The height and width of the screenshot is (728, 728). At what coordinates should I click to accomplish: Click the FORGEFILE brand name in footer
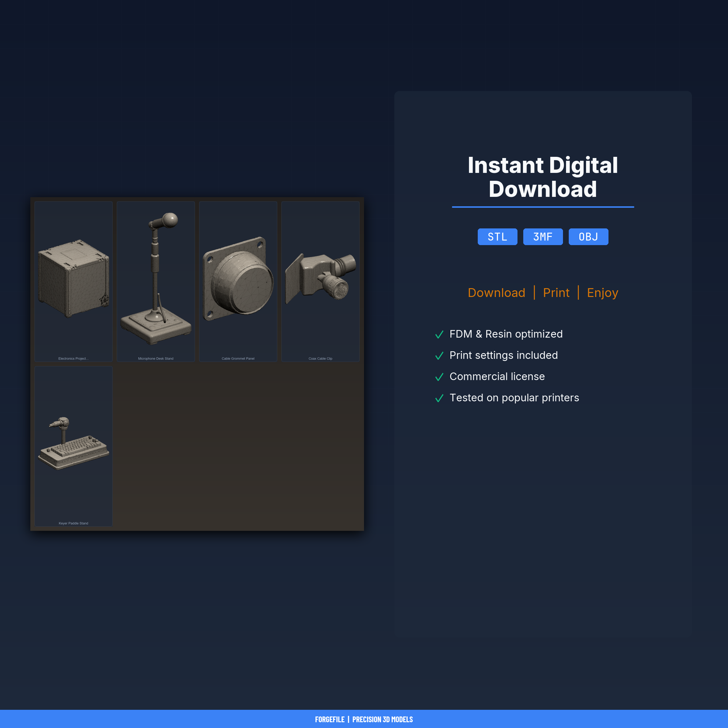click(x=329, y=719)
